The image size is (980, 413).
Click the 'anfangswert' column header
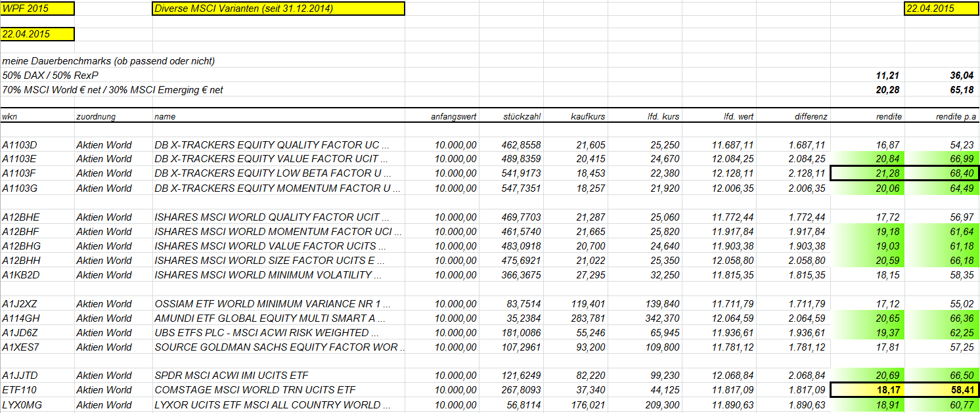point(454,116)
